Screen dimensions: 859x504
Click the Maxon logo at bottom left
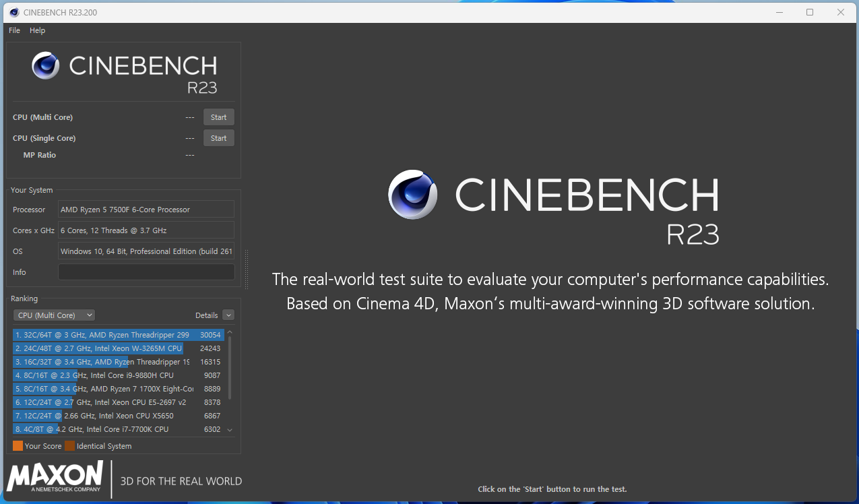[x=55, y=479]
